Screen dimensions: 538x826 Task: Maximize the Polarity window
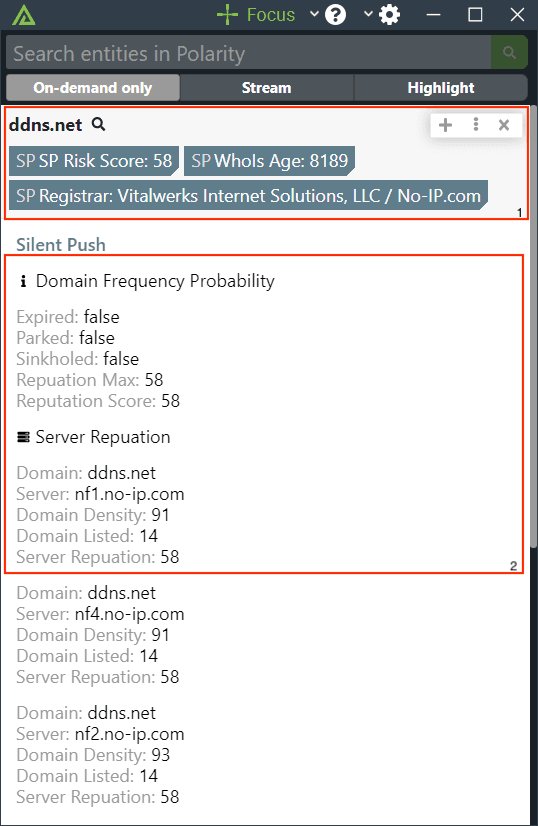click(475, 15)
